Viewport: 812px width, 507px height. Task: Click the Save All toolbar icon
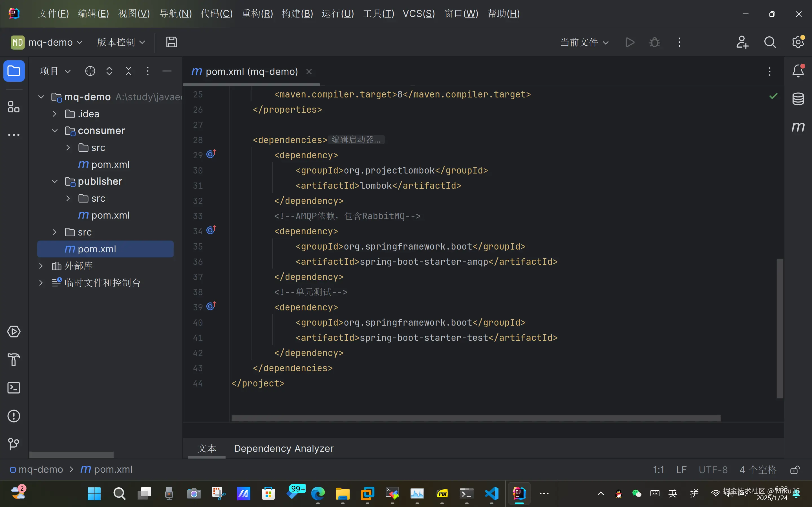click(x=171, y=42)
